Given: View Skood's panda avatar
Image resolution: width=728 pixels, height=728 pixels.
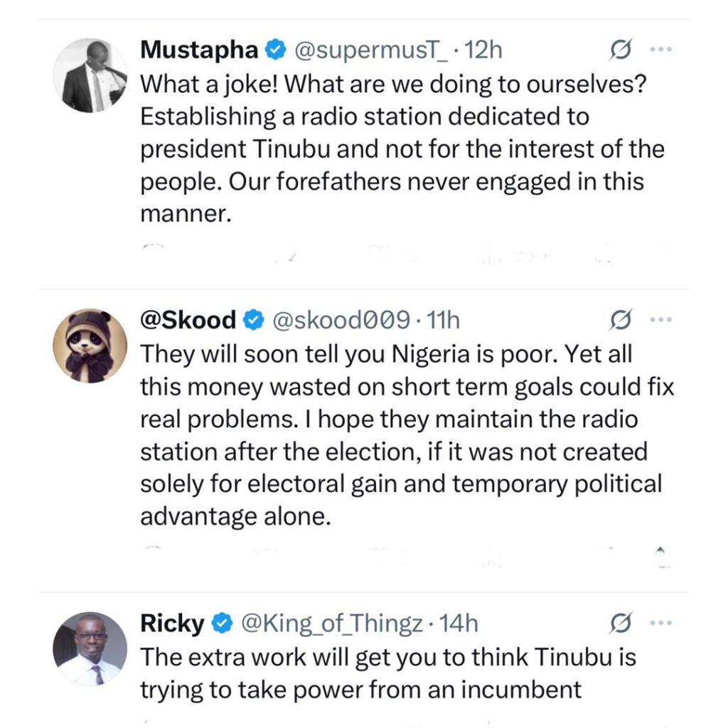Looking at the screenshot, I should click(90, 346).
